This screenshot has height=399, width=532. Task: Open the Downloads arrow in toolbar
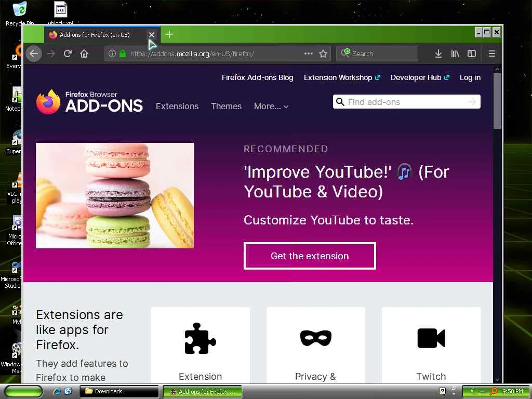pos(438,54)
